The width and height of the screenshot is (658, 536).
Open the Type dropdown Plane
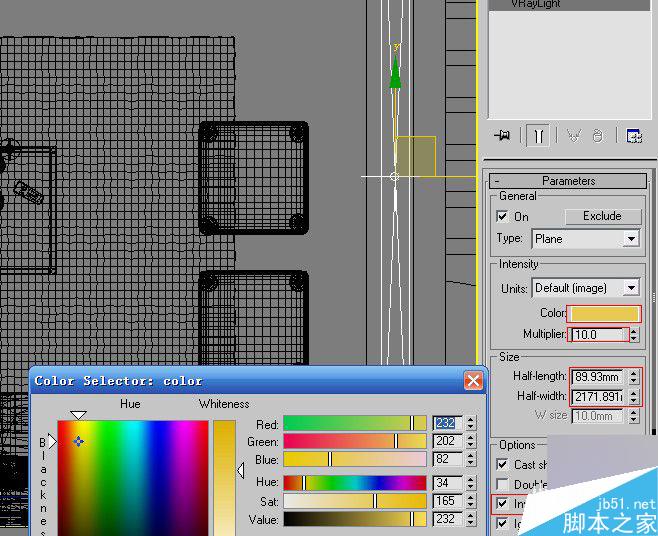coord(586,239)
